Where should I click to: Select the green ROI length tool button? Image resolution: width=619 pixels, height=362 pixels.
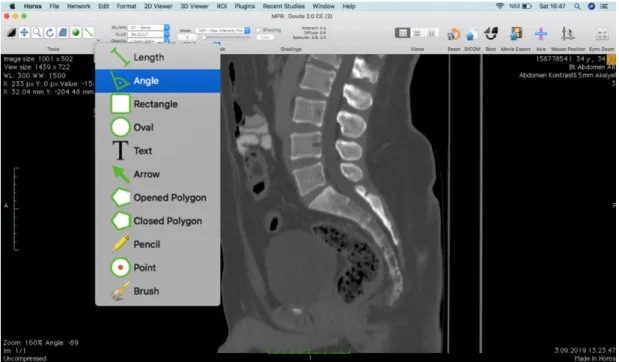[88, 32]
